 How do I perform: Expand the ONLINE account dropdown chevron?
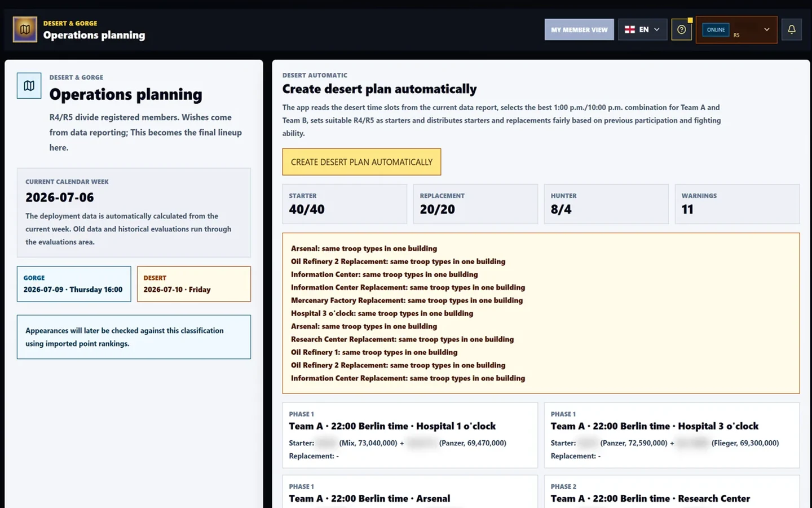pyautogui.click(x=766, y=29)
